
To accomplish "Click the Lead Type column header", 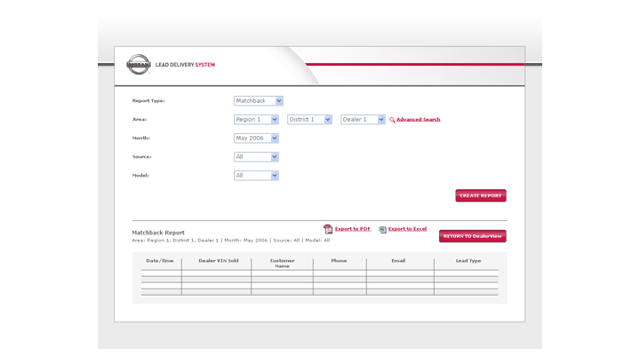I will pos(468,261).
